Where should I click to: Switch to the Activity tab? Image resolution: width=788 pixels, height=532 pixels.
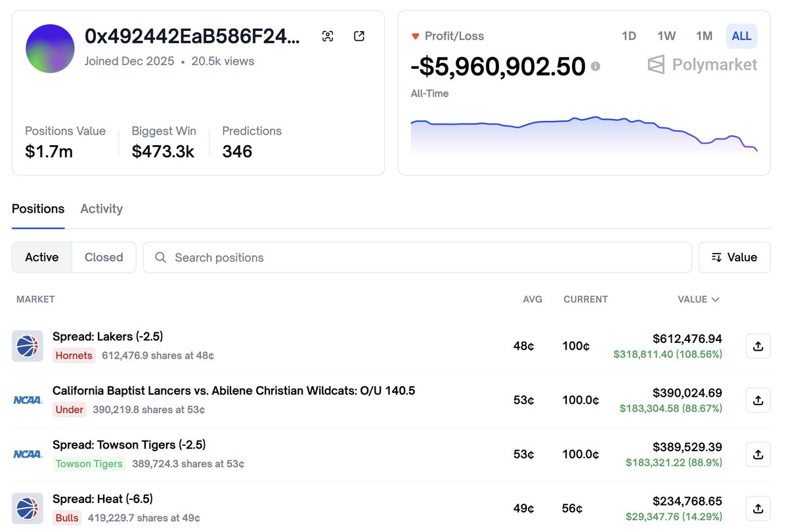pyautogui.click(x=101, y=209)
